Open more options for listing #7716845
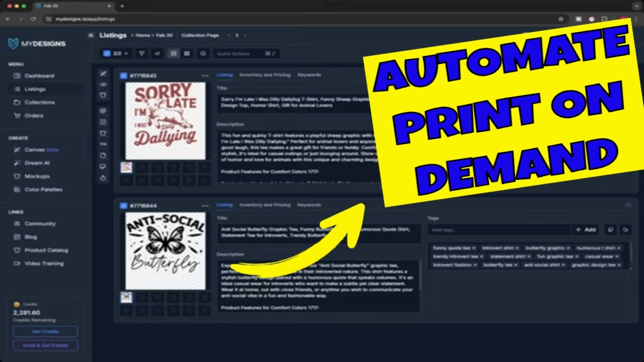Viewport: 644px width, 362px height. click(205, 75)
